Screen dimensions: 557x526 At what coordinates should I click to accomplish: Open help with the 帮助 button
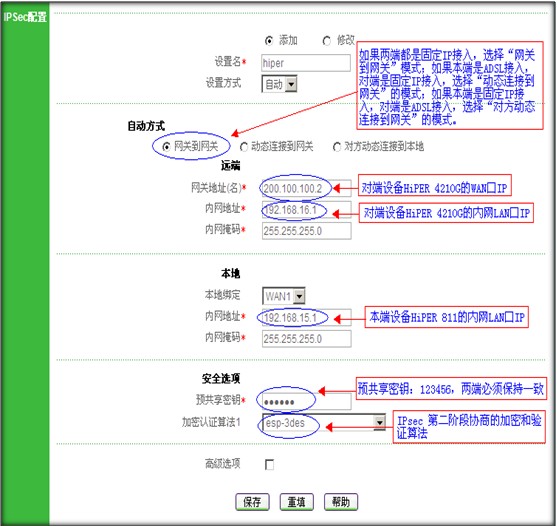341,502
